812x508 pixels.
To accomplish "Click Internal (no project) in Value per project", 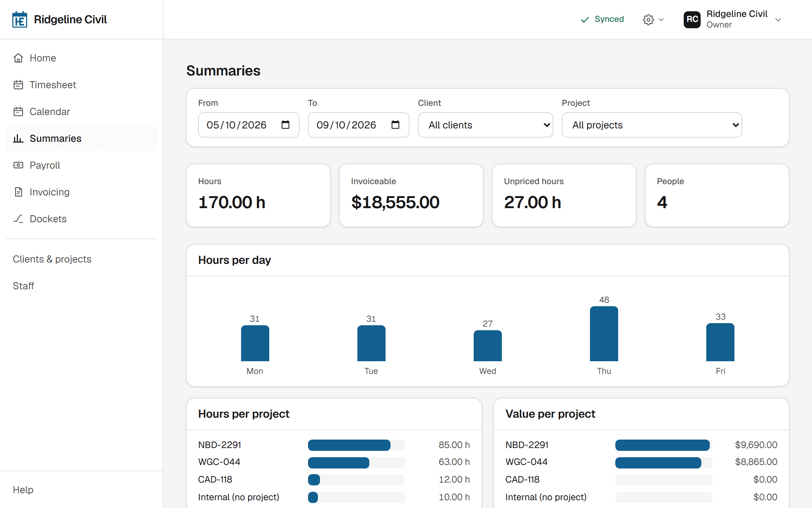I will (x=546, y=497).
